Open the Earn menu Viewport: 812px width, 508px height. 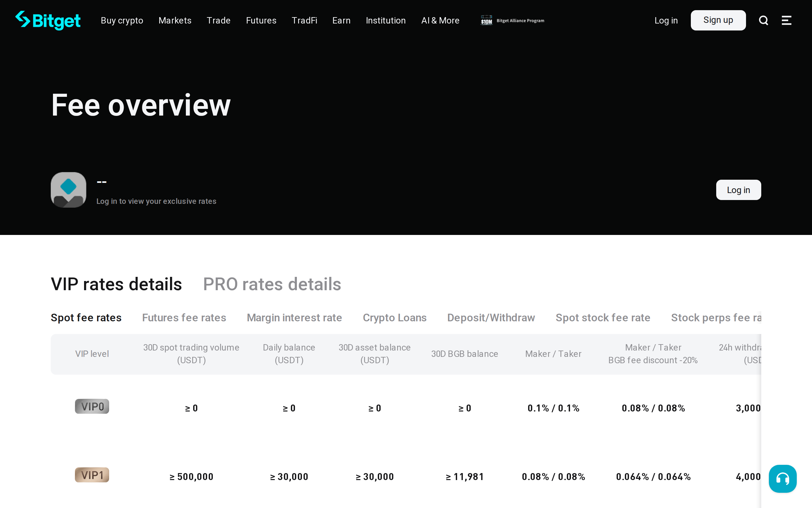[x=341, y=21]
